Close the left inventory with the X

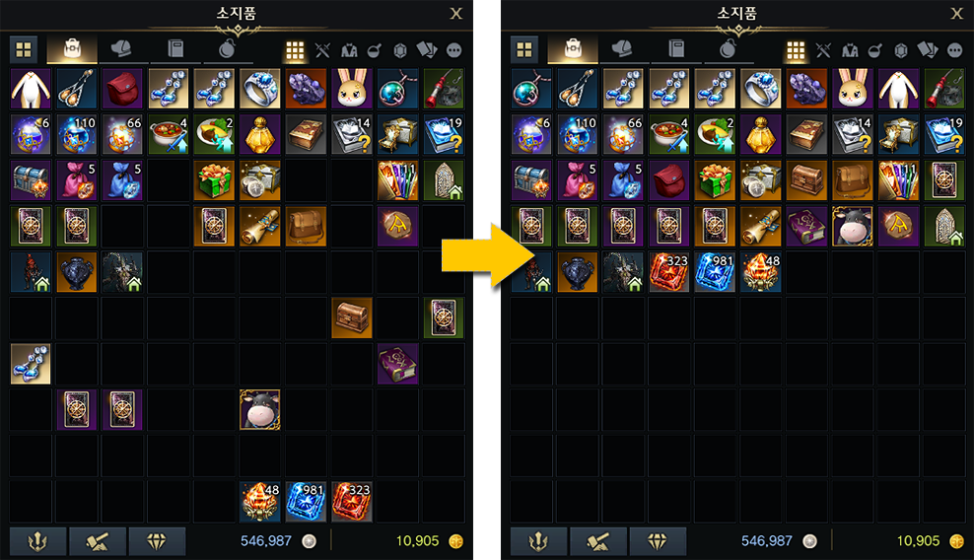click(x=455, y=14)
